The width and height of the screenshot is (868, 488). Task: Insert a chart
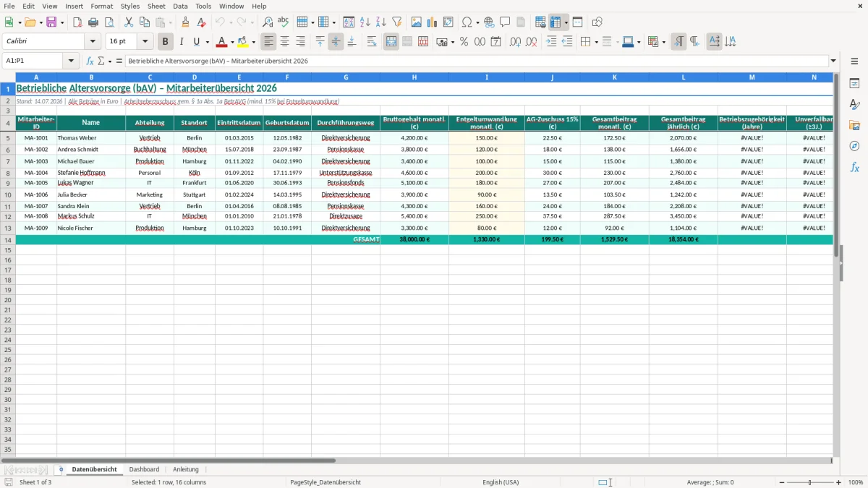tap(432, 22)
